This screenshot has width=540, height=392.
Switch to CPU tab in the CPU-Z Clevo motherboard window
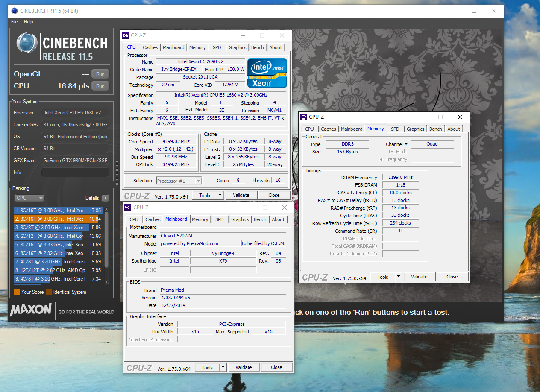coord(134,219)
